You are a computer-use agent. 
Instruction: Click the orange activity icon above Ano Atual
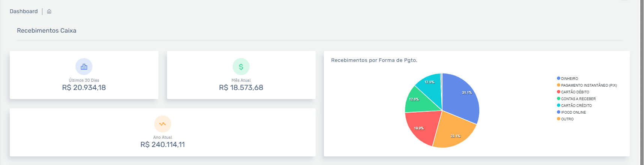coord(163,124)
